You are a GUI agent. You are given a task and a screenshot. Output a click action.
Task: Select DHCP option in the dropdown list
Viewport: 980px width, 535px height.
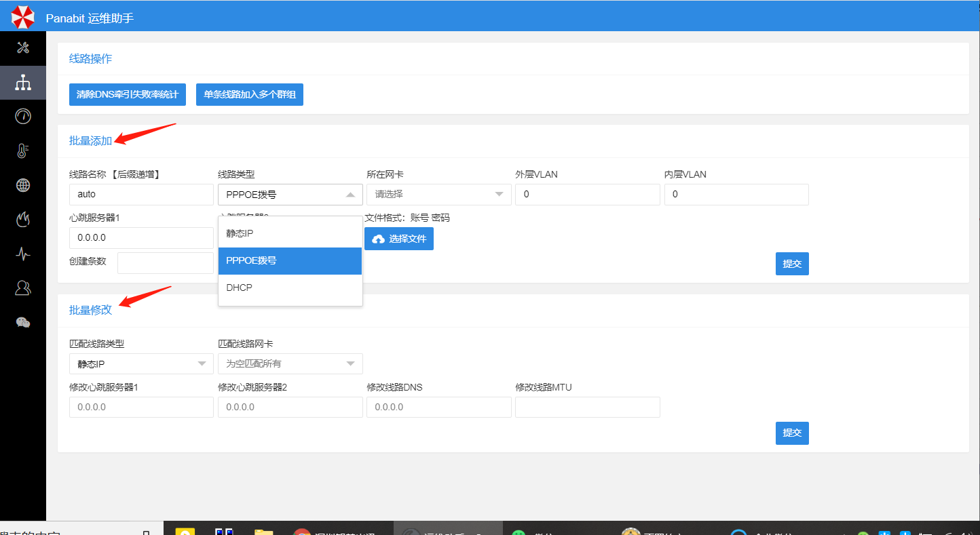(x=290, y=288)
